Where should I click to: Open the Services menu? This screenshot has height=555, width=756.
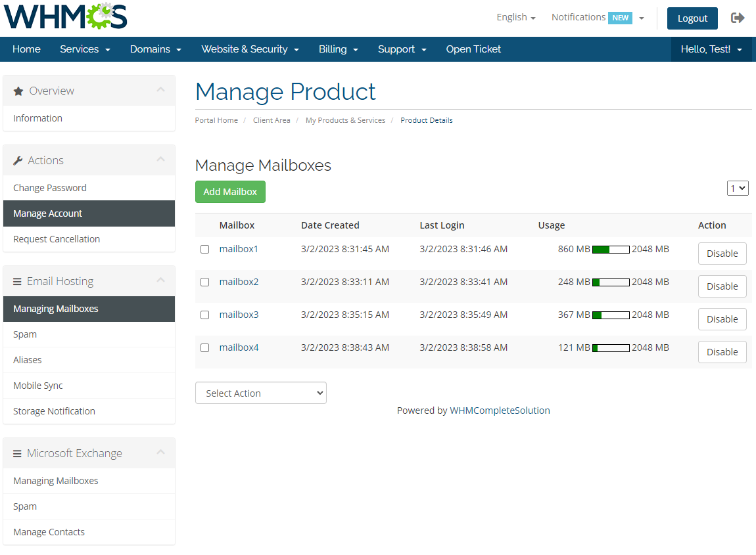(85, 49)
